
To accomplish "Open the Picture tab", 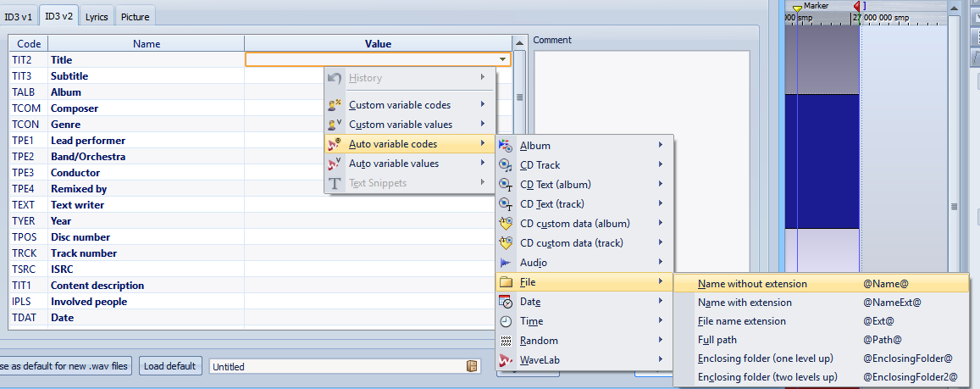I will pos(135,16).
